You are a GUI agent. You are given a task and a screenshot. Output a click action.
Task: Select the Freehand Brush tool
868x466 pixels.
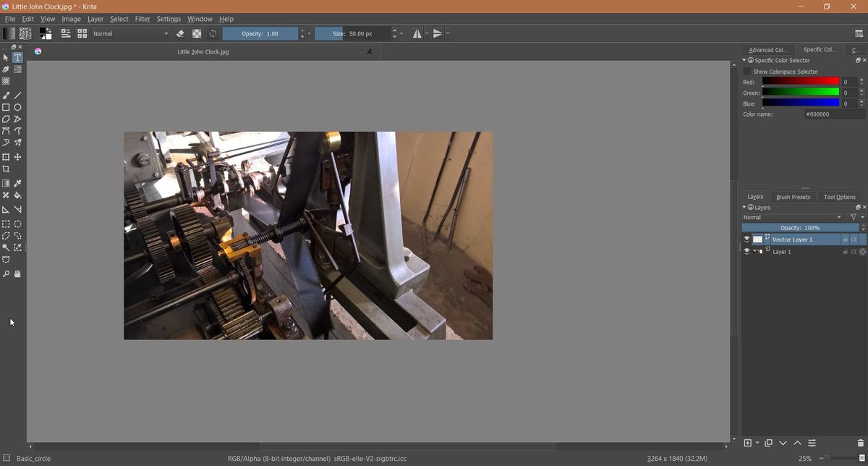click(x=6, y=95)
